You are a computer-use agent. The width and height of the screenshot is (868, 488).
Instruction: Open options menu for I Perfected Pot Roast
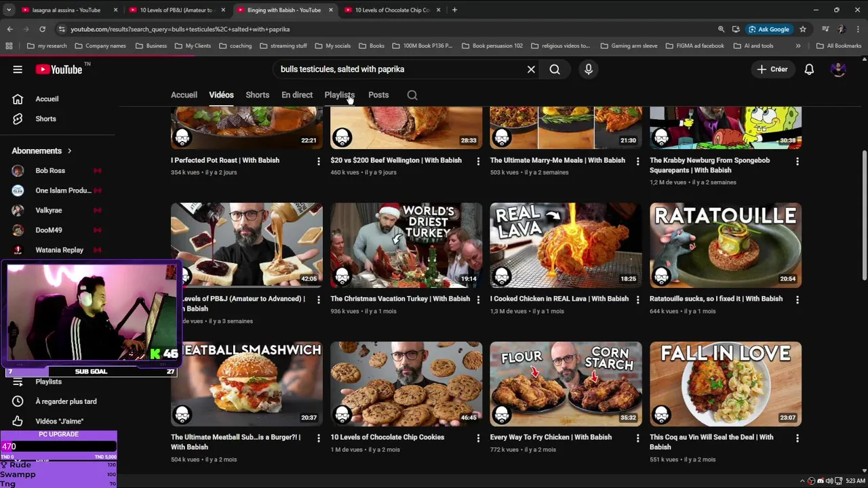tap(318, 161)
